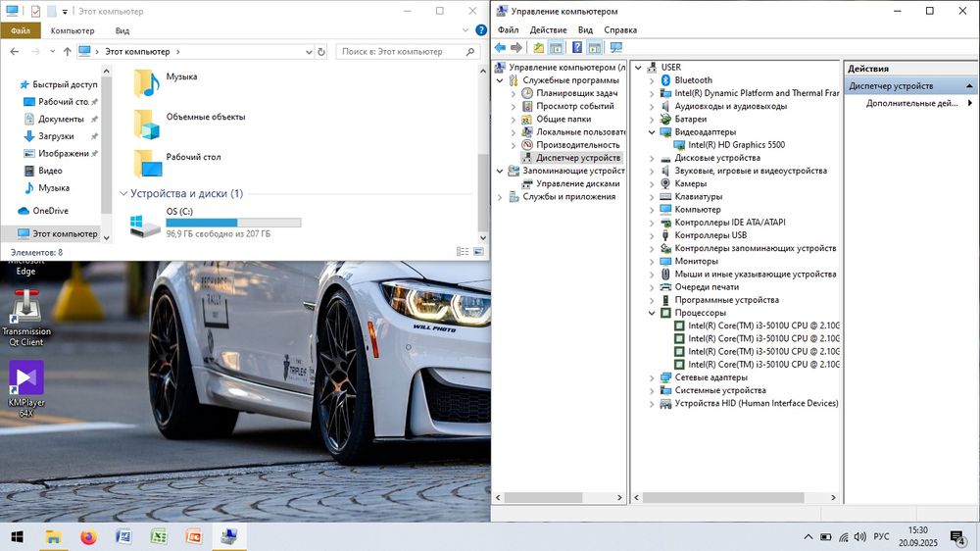Collapse Устройства и диски group header
980x551 pixels.
click(123, 193)
